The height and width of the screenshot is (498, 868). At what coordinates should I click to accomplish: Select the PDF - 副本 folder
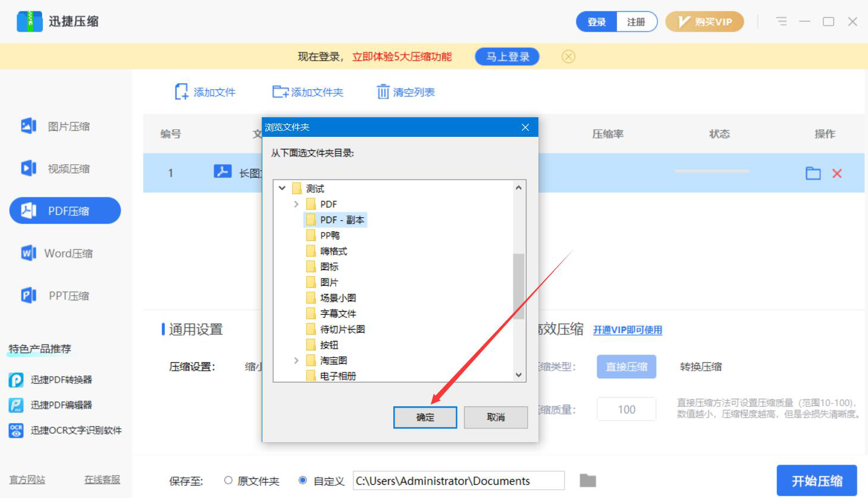336,220
